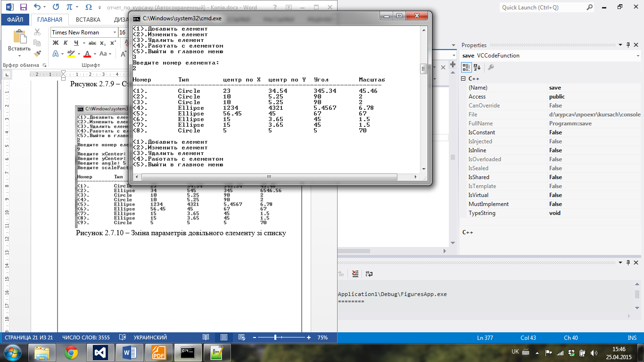644x362 pixels.
Task: Click the Undo arrow in Word
Action: click(x=37, y=7)
